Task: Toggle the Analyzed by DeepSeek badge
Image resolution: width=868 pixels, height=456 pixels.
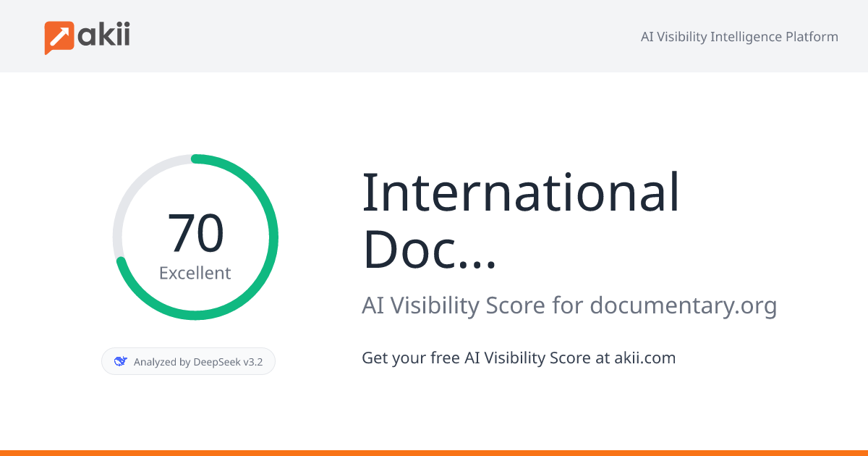Action: click(x=188, y=360)
